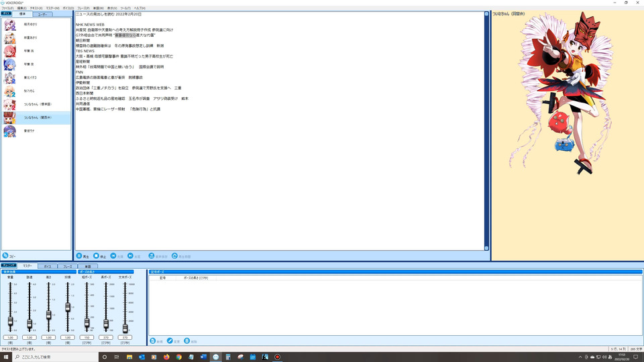Switch to the フレーズ tuning tab
Screen dimensions: 644x362
click(x=68, y=266)
